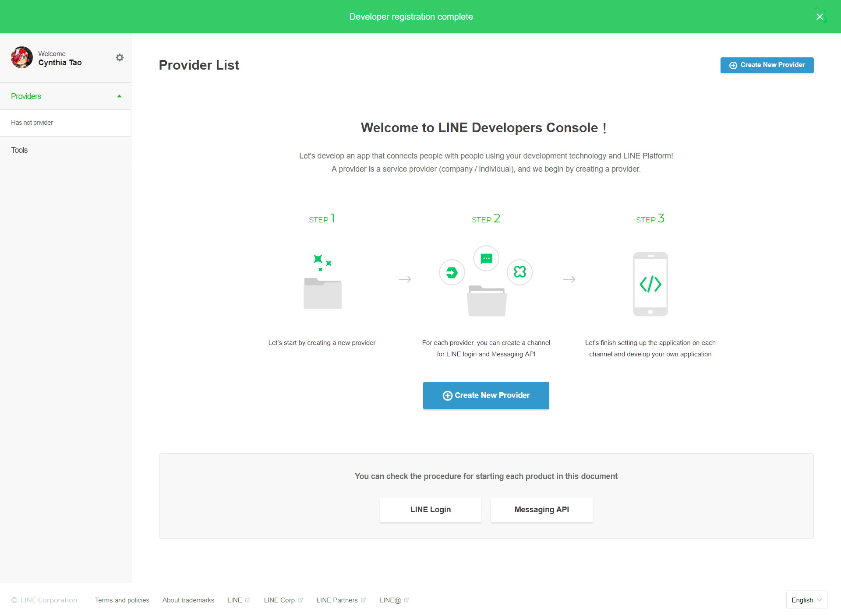Viewport: 841px width, 616px height.
Task: Open the LINE Partners external link
Action: click(x=341, y=600)
